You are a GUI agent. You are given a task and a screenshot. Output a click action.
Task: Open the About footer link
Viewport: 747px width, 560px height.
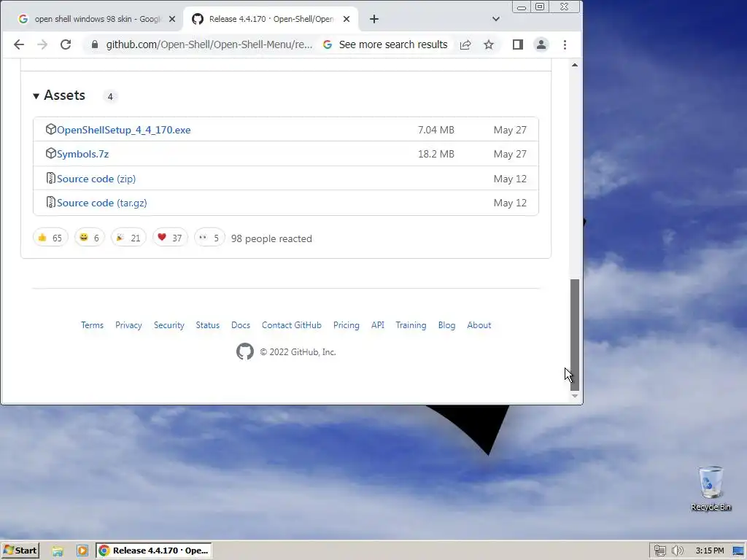coord(479,325)
